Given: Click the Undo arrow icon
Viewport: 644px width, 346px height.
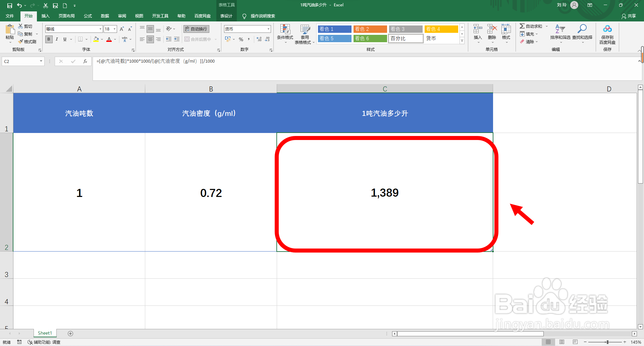Looking at the screenshot, I should [x=20, y=5].
